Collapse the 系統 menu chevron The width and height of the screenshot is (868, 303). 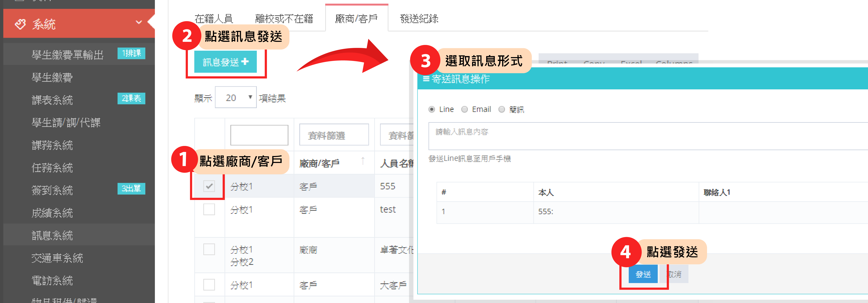pyautogui.click(x=139, y=23)
